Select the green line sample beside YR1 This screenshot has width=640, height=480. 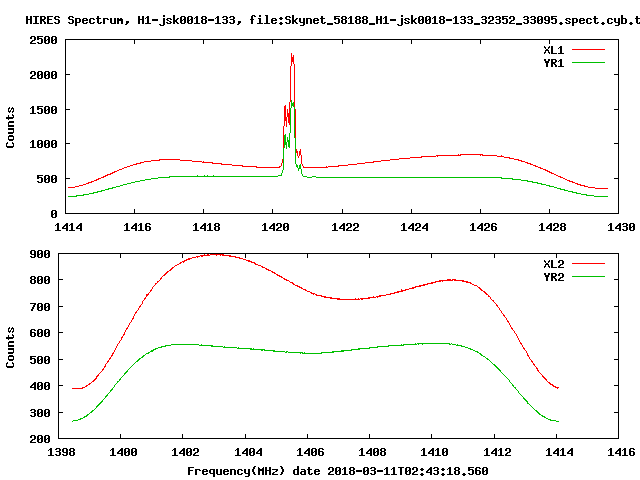coord(588,63)
